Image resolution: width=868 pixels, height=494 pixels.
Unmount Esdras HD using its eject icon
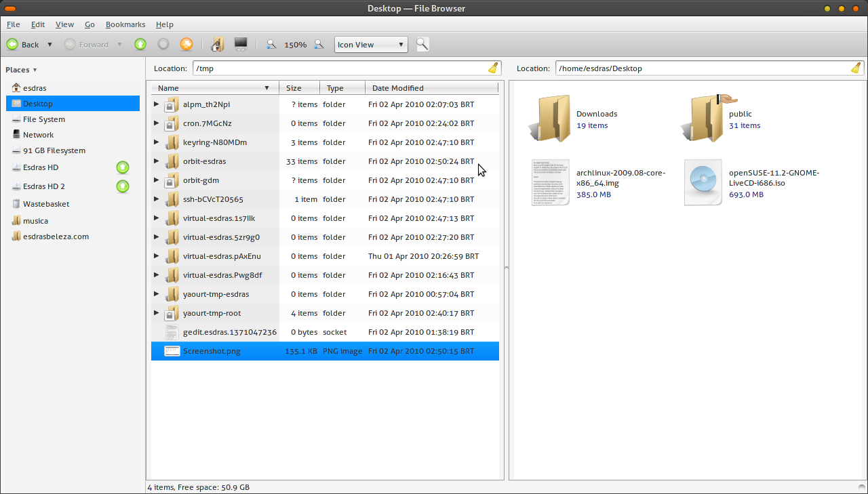123,167
